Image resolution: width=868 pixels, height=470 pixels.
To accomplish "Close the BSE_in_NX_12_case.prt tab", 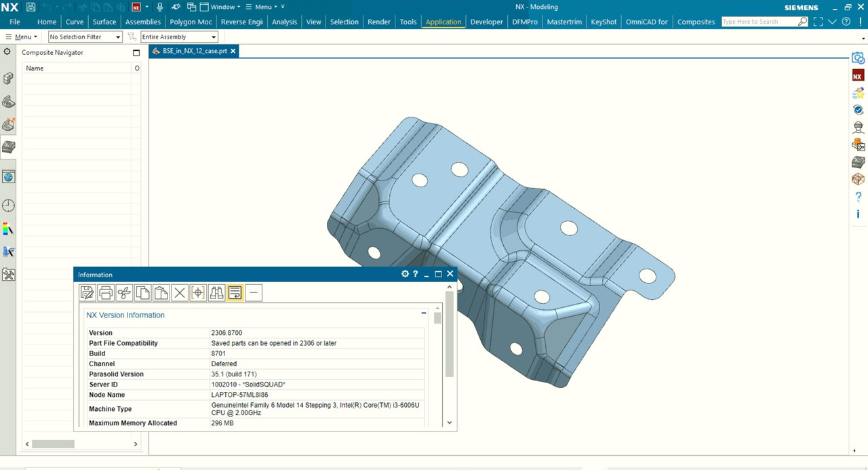I will (233, 51).
